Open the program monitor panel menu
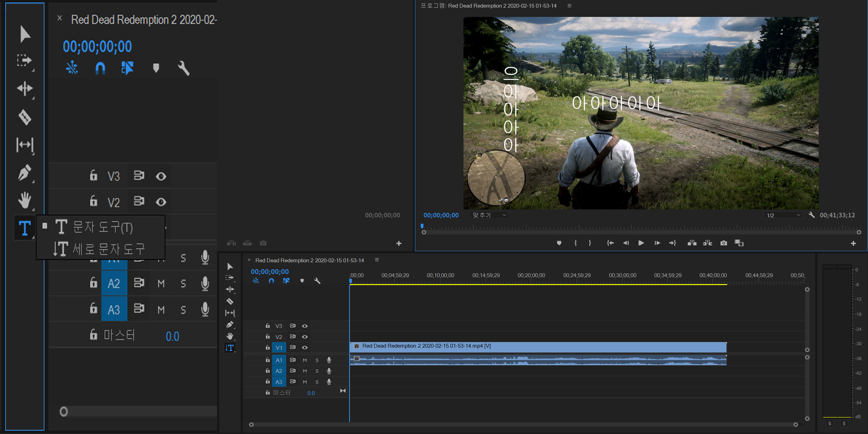Screen dimensions: 868x434 569,6
